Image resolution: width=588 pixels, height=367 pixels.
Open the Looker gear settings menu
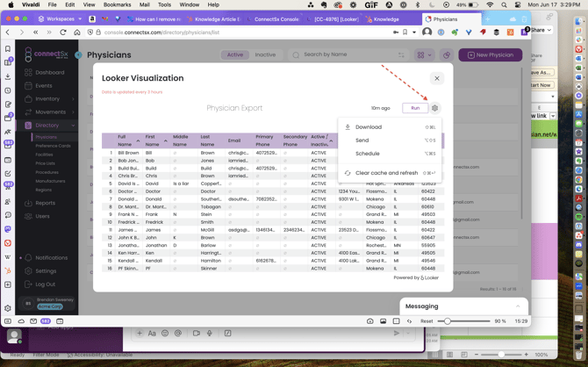pyautogui.click(x=435, y=108)
